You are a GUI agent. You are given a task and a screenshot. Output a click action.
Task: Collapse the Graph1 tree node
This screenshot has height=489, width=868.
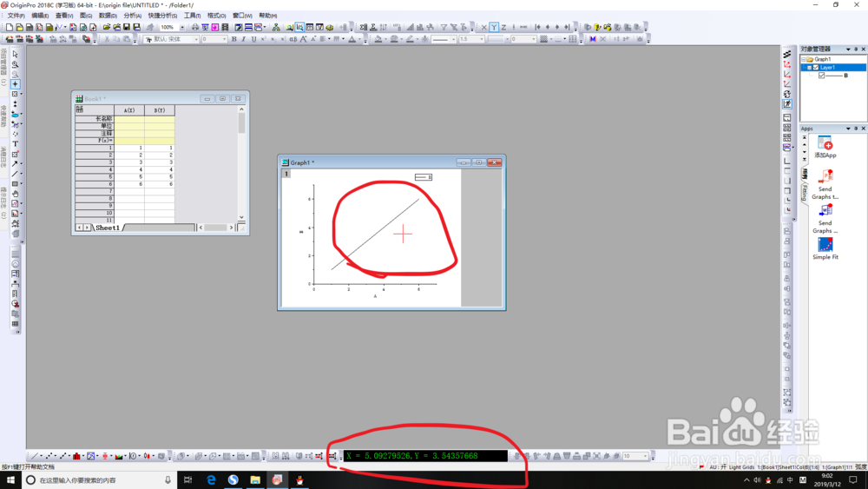click(x=803, y=59)
